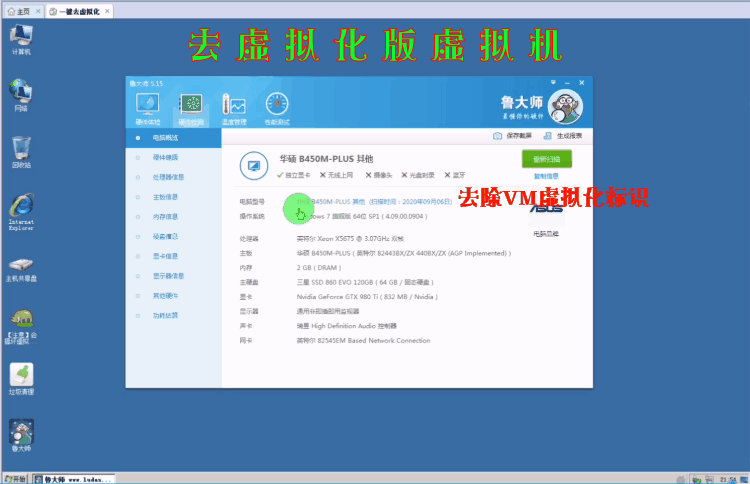Image resolution: width=750 pixels, height=484 pixels.
Task: Click the 华硕 B450M-PLUS 其他 heading
Action: point(326,159)
